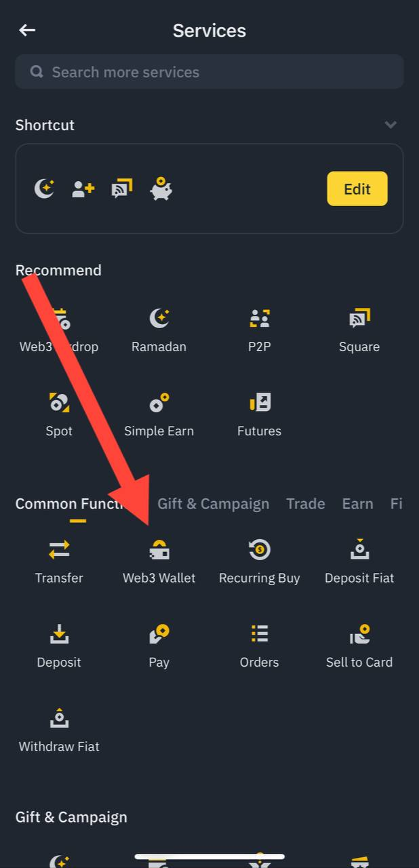Screen dimensions: 419x868
Task: Collapse the Shortcut section chevron
Action: coord(391,125)
